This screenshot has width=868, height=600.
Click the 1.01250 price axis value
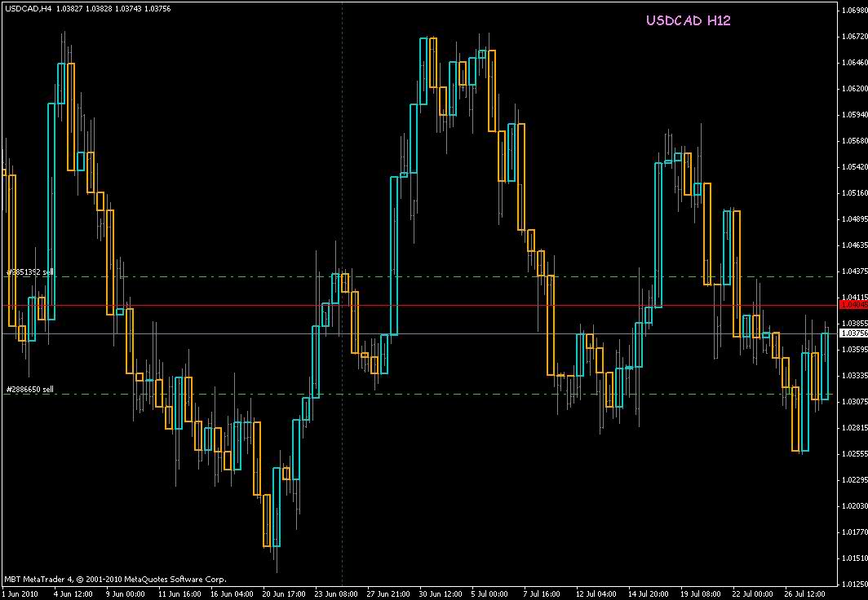[x=854, y=584]
